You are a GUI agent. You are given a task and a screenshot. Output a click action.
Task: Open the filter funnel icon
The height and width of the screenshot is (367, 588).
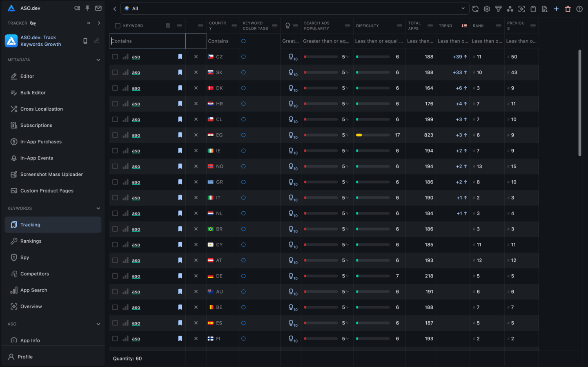[x=498, y=8]
